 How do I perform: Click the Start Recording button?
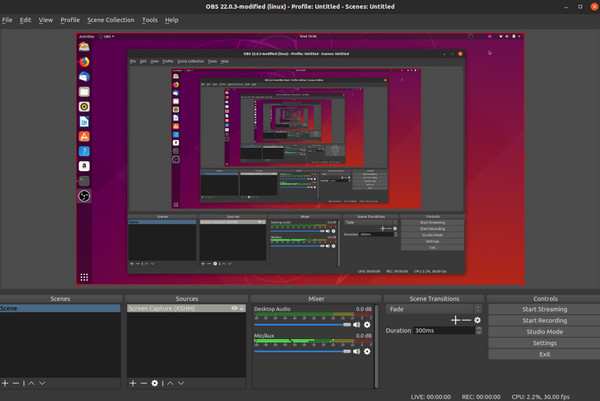[544, 320]
